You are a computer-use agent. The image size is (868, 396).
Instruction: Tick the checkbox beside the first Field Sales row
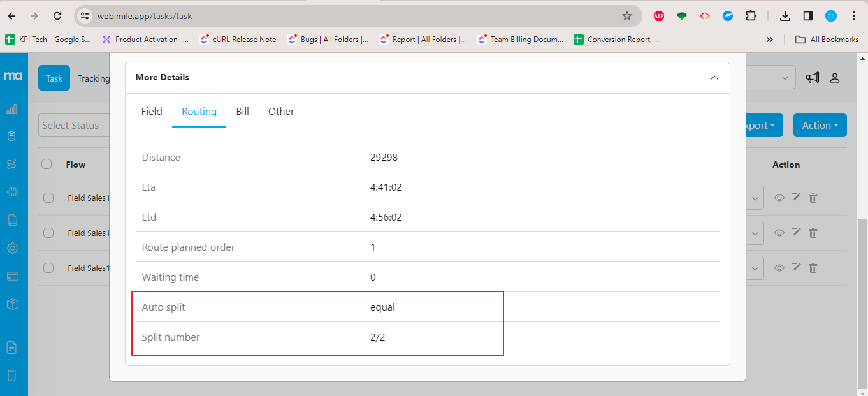(x=48, y=198)
